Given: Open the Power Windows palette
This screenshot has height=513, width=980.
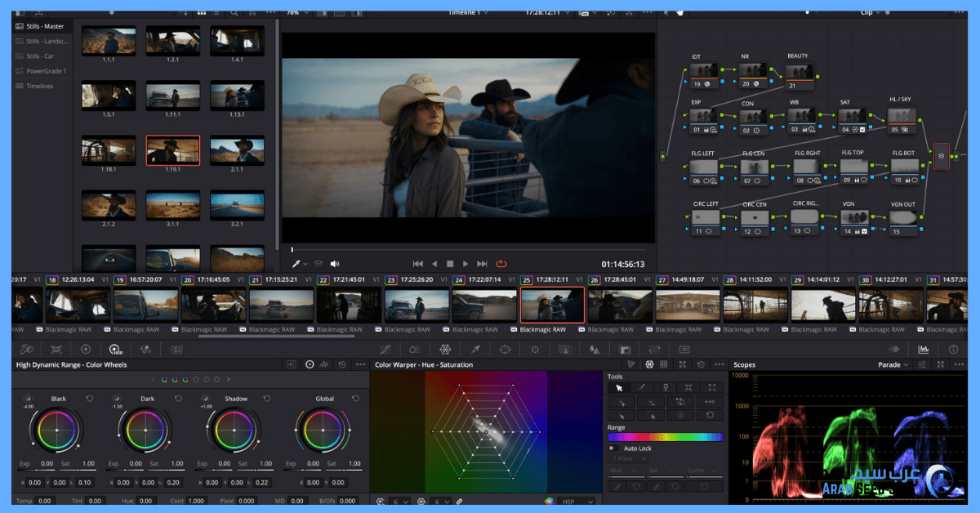Looking at the screenshot, I should pos(506,349).
